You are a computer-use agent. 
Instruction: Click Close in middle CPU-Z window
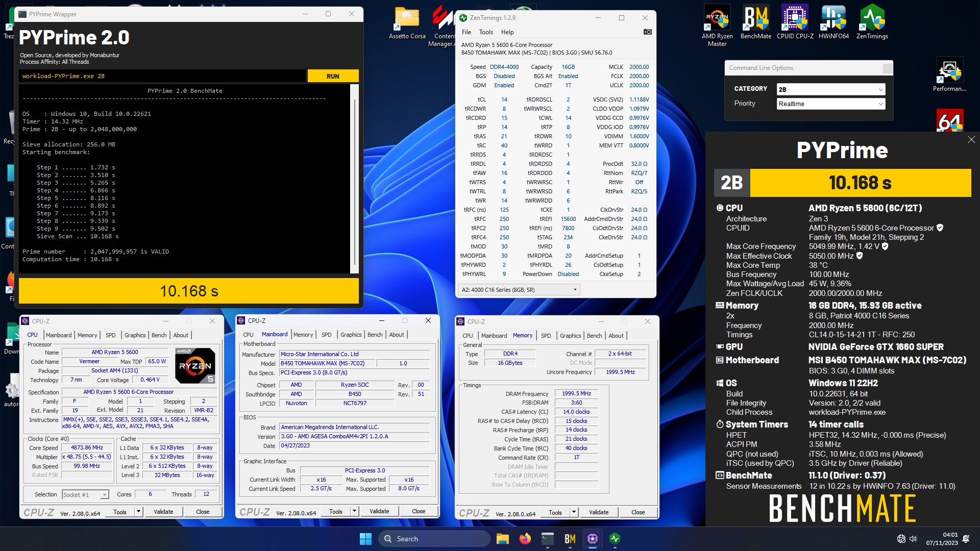419,511
